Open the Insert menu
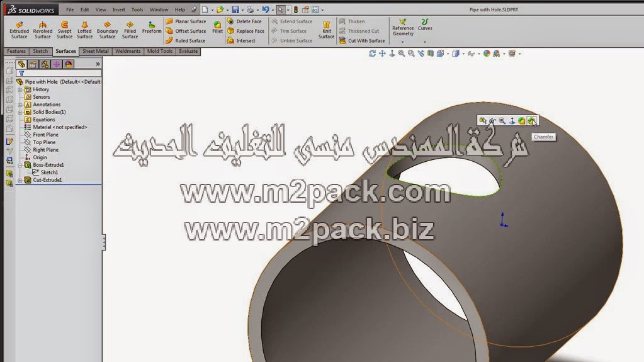 click(x=119, y=9)
